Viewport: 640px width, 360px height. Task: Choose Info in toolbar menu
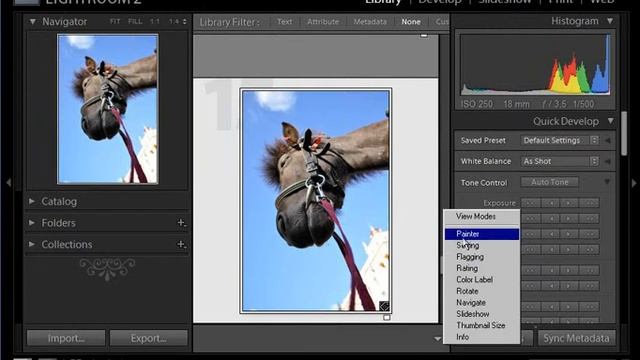coord(482,337)
